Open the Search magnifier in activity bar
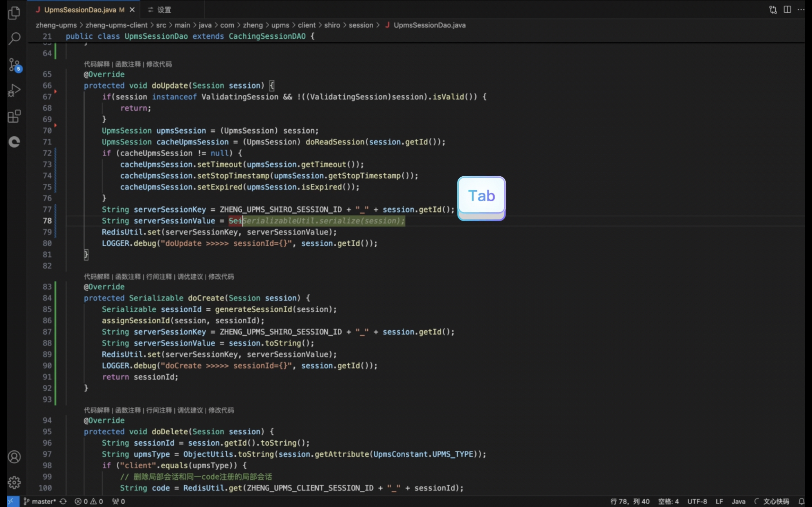Image resolution: width=812 pixels, height=507 pixels. point(14,39)
